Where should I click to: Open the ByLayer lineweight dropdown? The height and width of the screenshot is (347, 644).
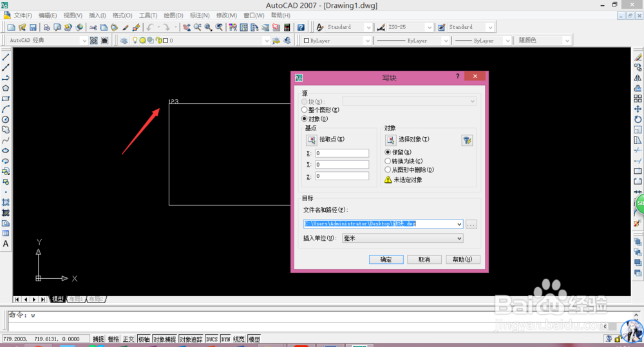(x=507, y=41)
